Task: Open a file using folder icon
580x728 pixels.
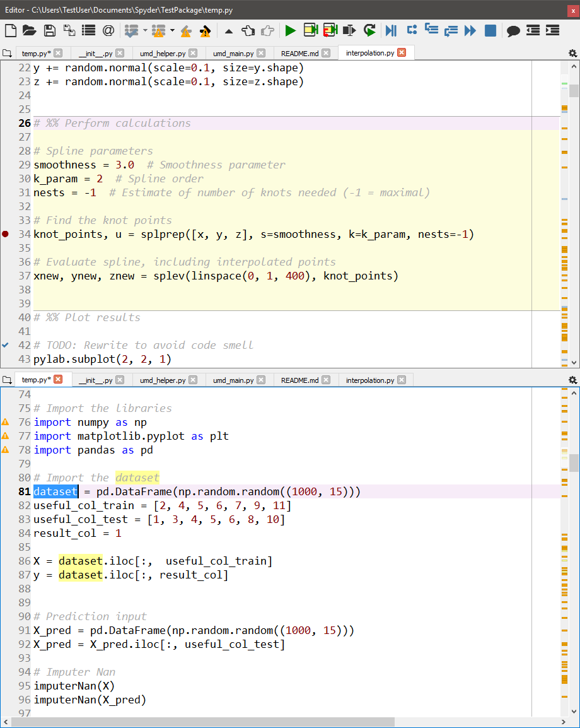Action: pos(29,31)
